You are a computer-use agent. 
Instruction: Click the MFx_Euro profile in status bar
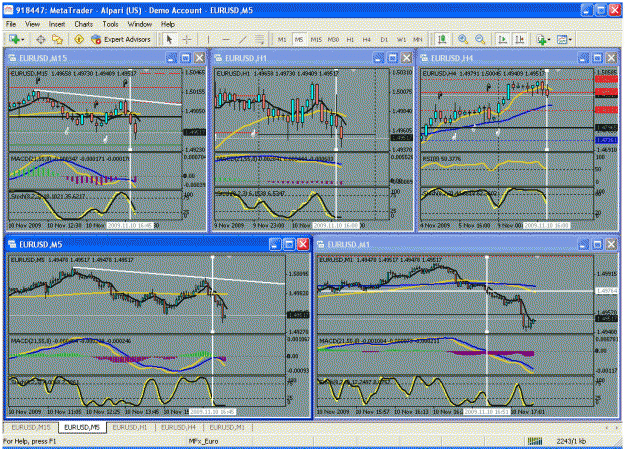pyautogui.click(x=203, y=441)
